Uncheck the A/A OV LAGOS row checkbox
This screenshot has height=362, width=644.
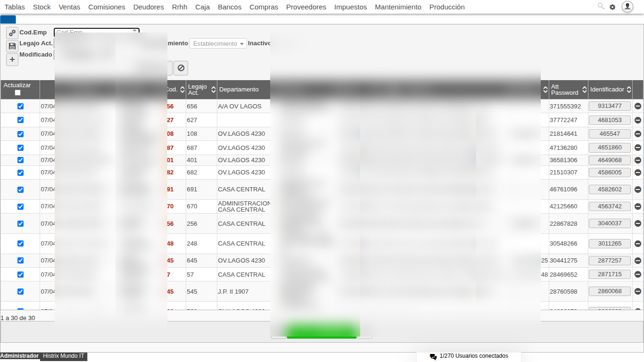[20, 107]
